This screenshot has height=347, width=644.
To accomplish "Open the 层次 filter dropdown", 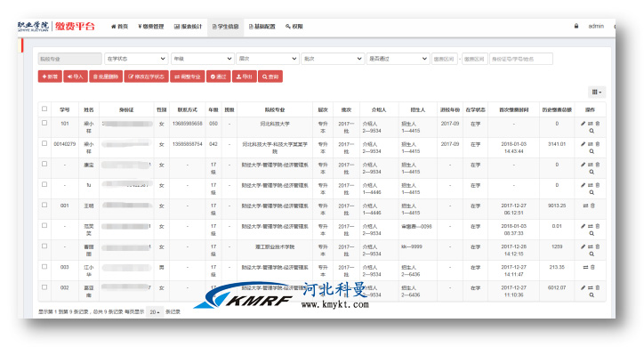I will tap(268, 59).
